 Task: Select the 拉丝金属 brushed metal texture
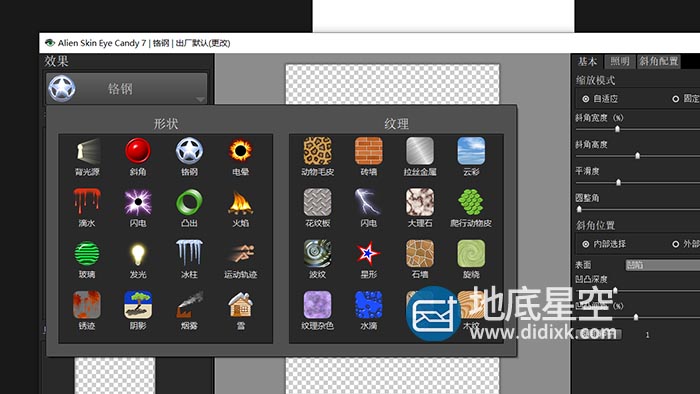tap(420, 151)
